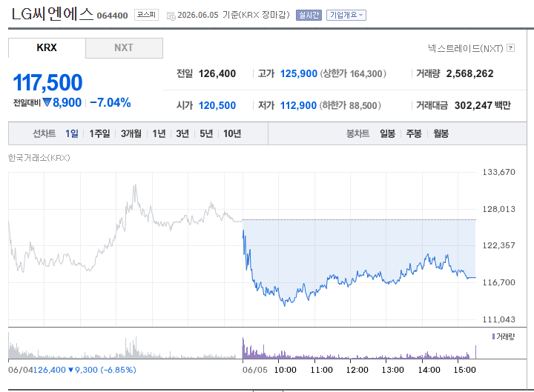Click the trading volume 2,568,262

coord(469,73)
